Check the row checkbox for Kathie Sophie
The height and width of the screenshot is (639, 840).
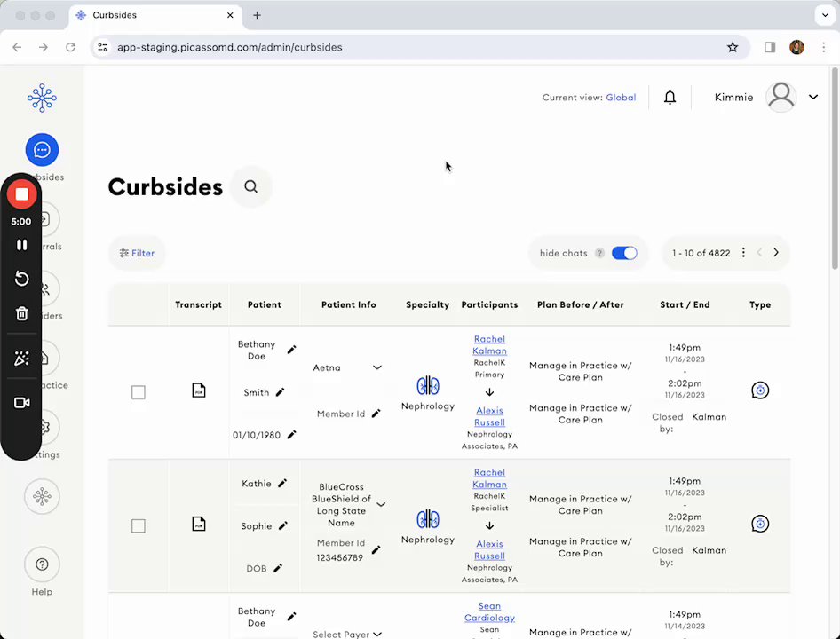[x=139, y=526]
